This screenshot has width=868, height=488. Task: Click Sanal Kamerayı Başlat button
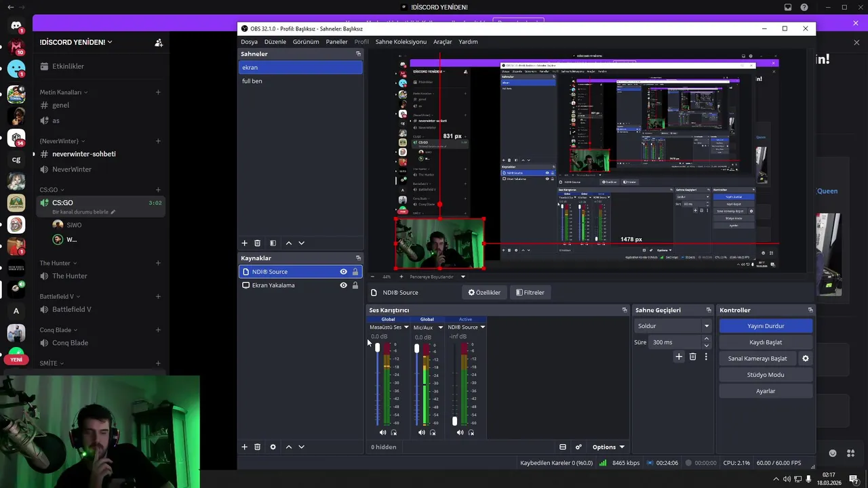pyautogui.click(x=757, y=359)
